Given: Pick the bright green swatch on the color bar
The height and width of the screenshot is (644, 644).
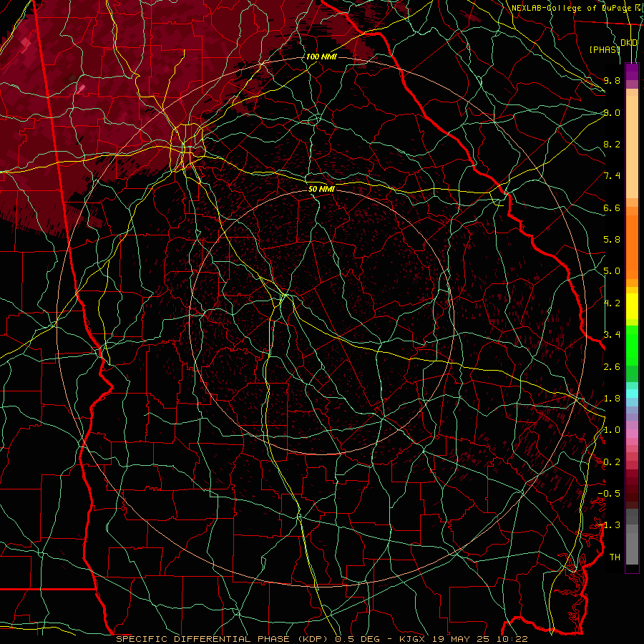Looking at the screenshot, I should coord(632,345).
